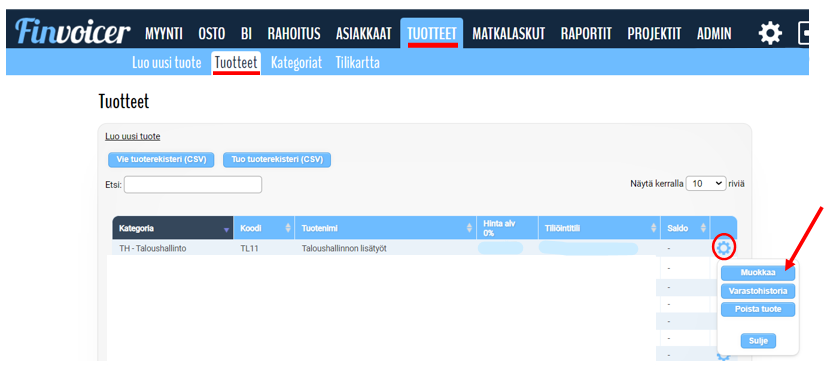Sort by Saldo column sort arrows
The width and height of the screenshot is (830, 376).
click(703, 228)
